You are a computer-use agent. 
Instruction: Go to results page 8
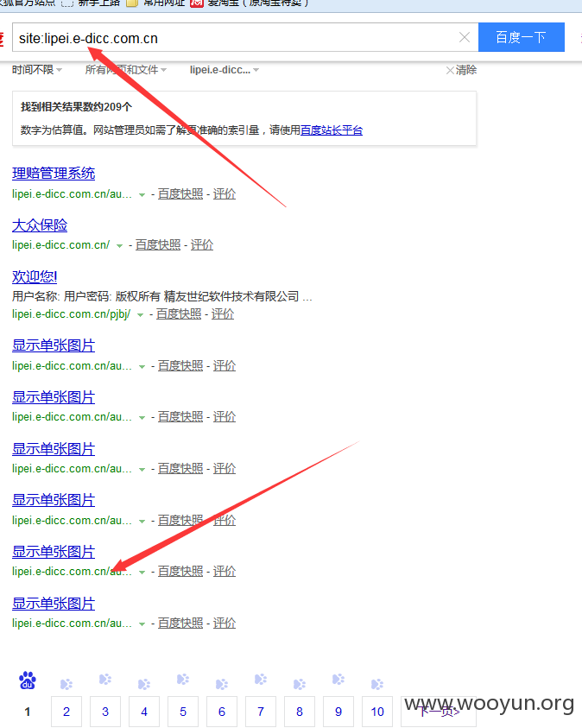300,712
